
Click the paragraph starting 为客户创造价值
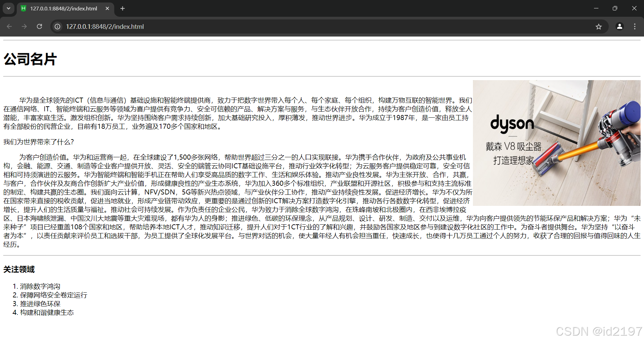[x=322, y=201]
